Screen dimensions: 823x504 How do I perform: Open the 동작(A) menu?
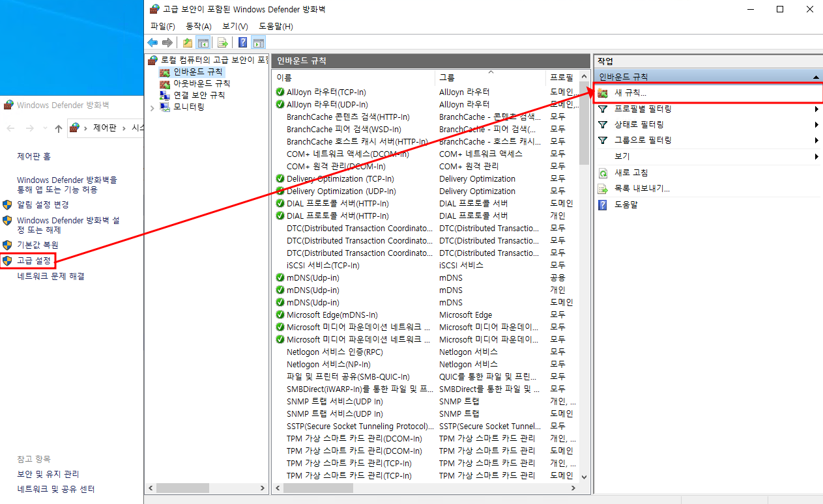coord(199,27)
